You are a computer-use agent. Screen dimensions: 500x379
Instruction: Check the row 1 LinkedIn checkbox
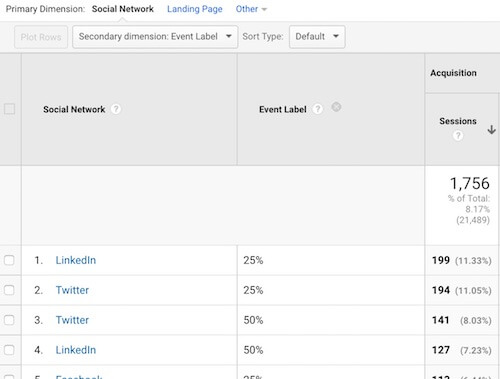pos(9,260)
